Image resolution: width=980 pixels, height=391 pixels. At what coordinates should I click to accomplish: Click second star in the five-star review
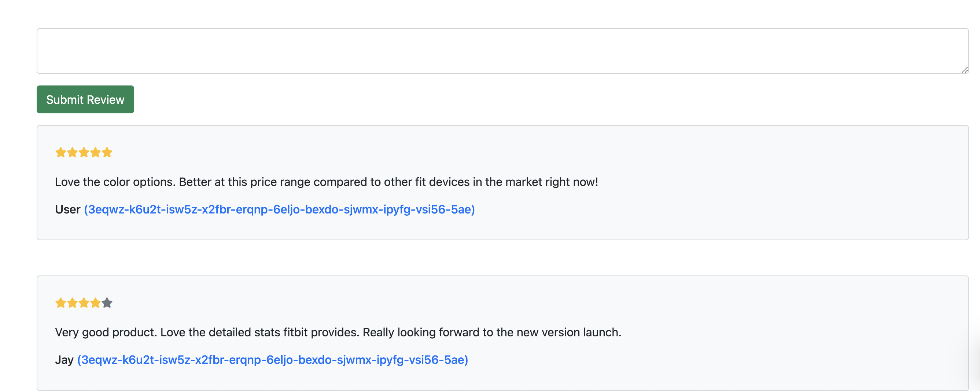[x=72, y=153]
